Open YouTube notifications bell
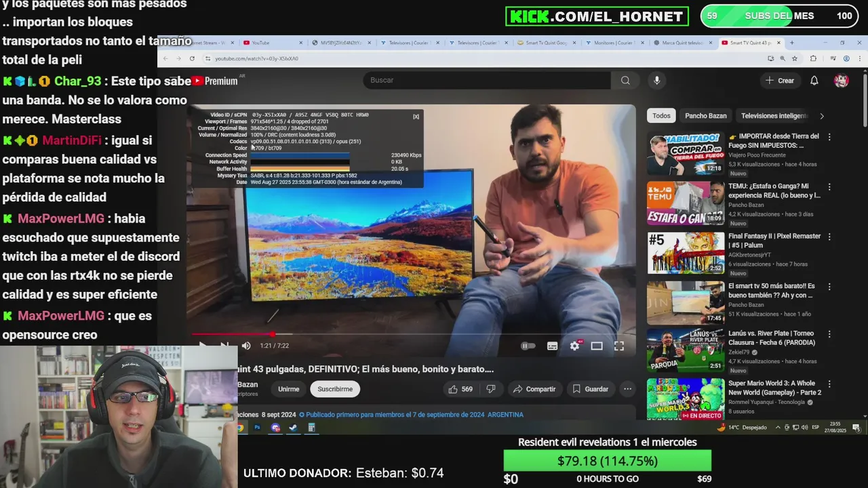 click(814, 80)
